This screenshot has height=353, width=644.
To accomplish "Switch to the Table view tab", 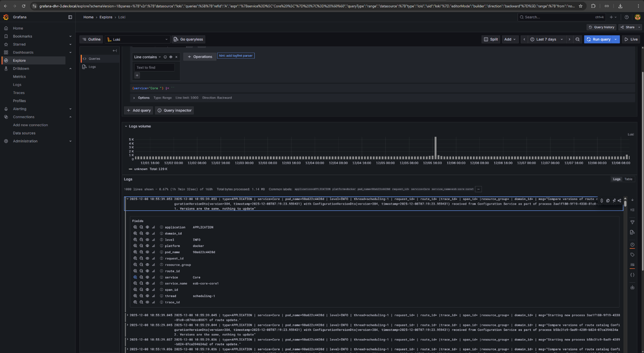I will [628, 179].
